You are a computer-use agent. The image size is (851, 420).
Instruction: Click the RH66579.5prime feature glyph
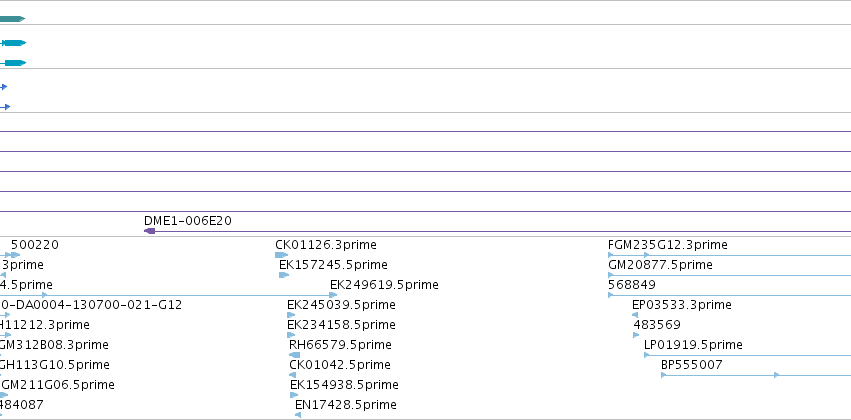[x=295, y=355]
